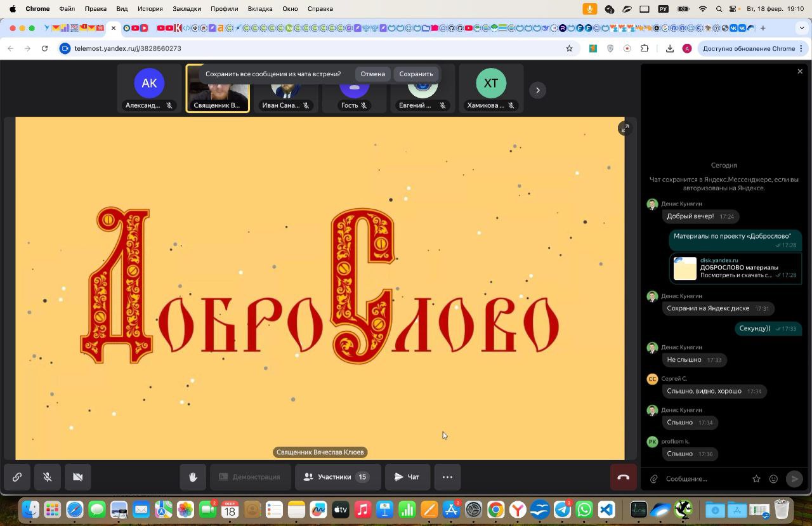Toggle the camera on or off
812x526 pixels.
[78, 477]
